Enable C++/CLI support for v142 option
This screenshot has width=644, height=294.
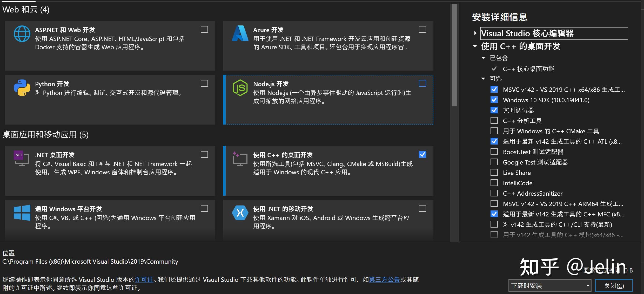494,224
